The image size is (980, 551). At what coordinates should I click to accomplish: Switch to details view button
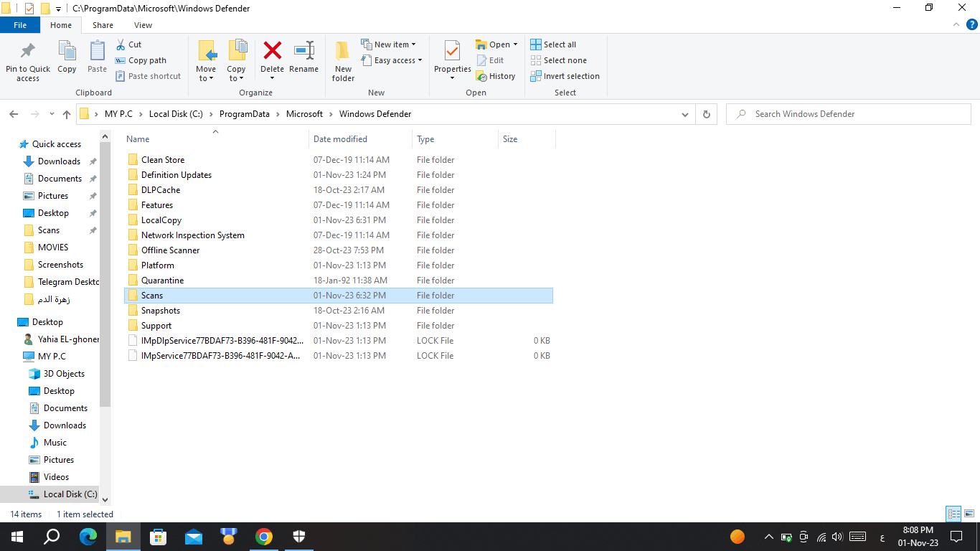[953, 514]
